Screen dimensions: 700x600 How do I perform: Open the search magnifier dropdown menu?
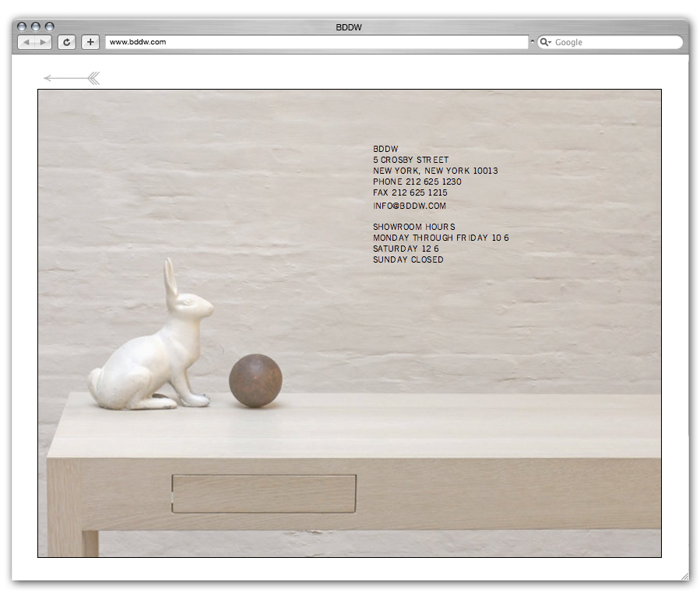tap(545, 42)
